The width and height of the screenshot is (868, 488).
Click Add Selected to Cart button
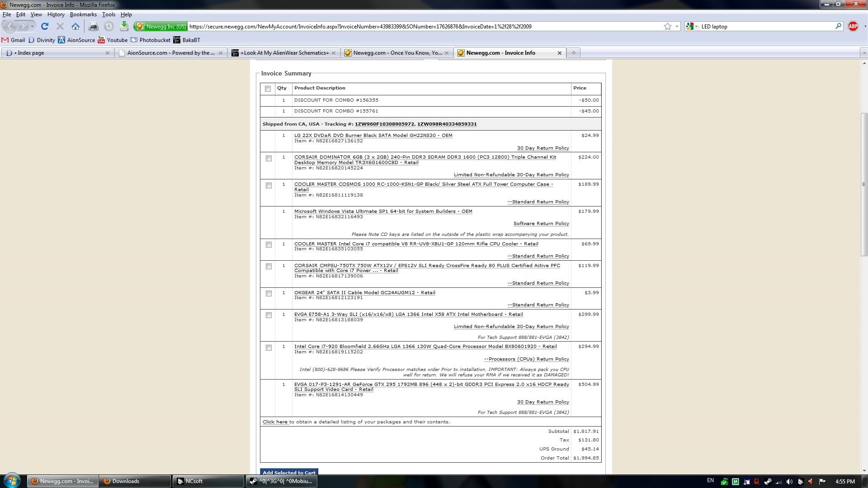point(289,473)
